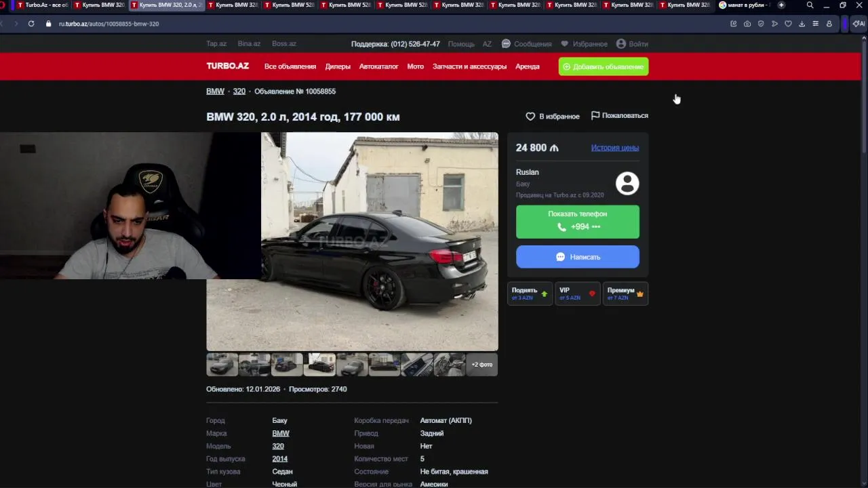Open the Tap.az link
Screen dimensions: 868x488
tap(216, 43)
